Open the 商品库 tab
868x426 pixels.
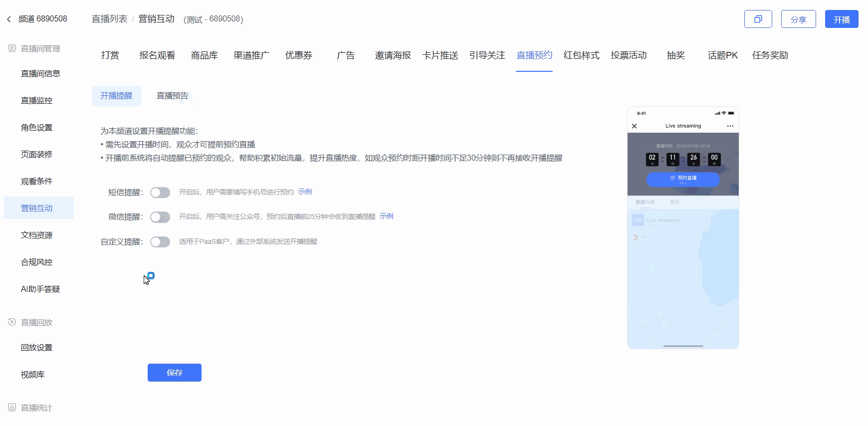click(205, 55)
